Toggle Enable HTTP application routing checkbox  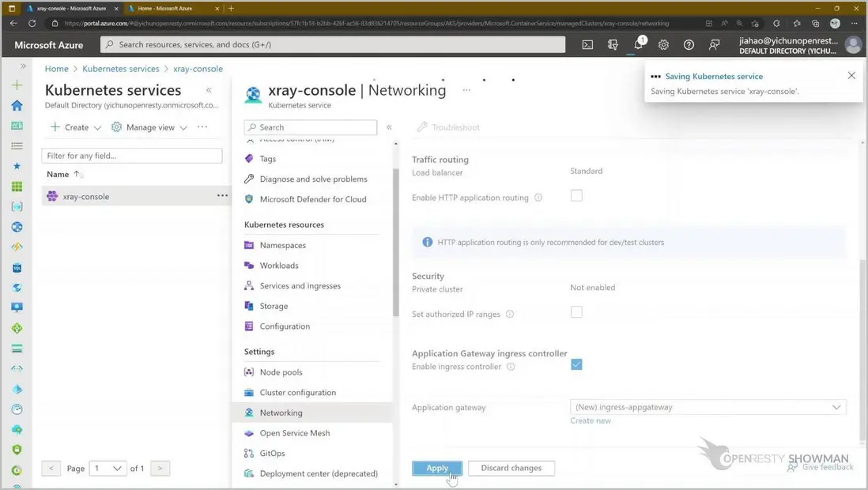[x=576, y=195]
